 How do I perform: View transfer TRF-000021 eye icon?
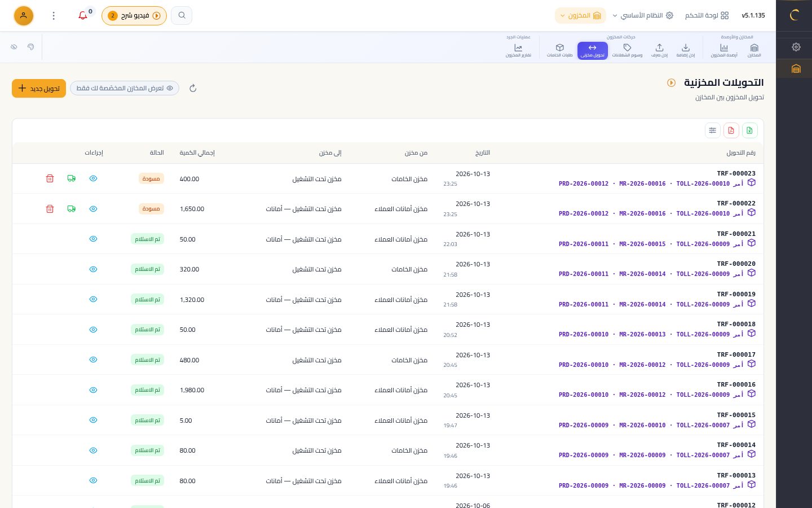coord(94,239)
